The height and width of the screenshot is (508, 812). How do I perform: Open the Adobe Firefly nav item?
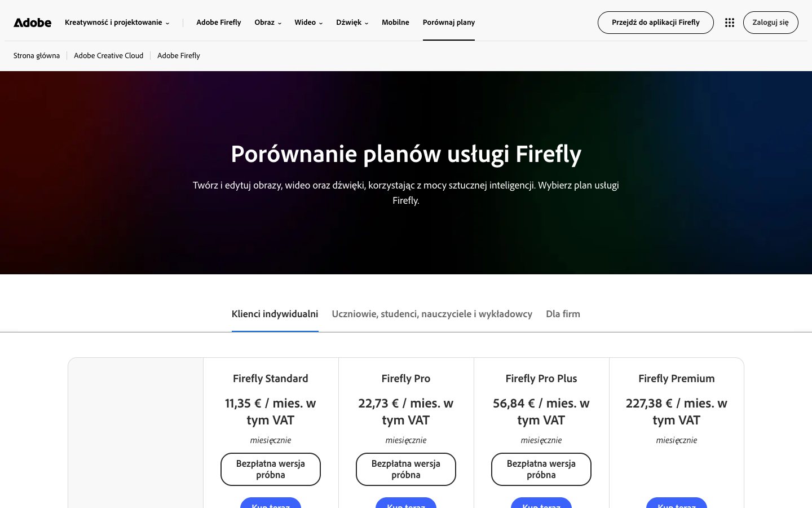click(219, 23)
